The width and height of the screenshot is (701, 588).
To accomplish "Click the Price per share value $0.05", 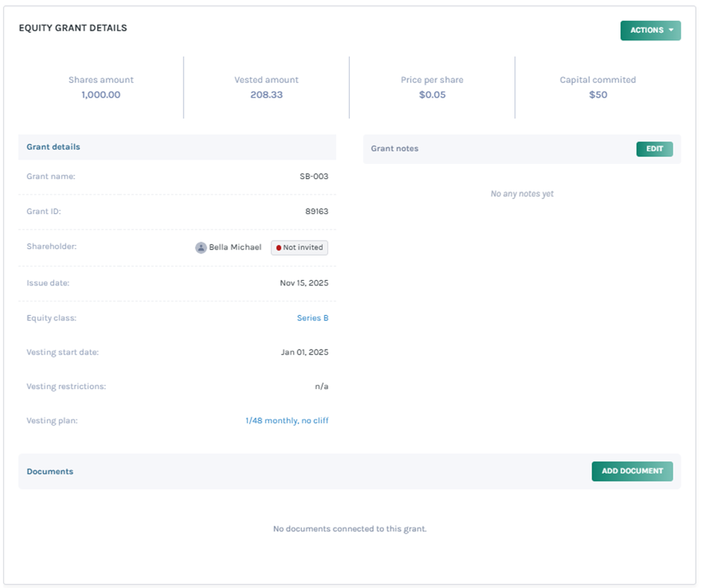I will 432,95.
